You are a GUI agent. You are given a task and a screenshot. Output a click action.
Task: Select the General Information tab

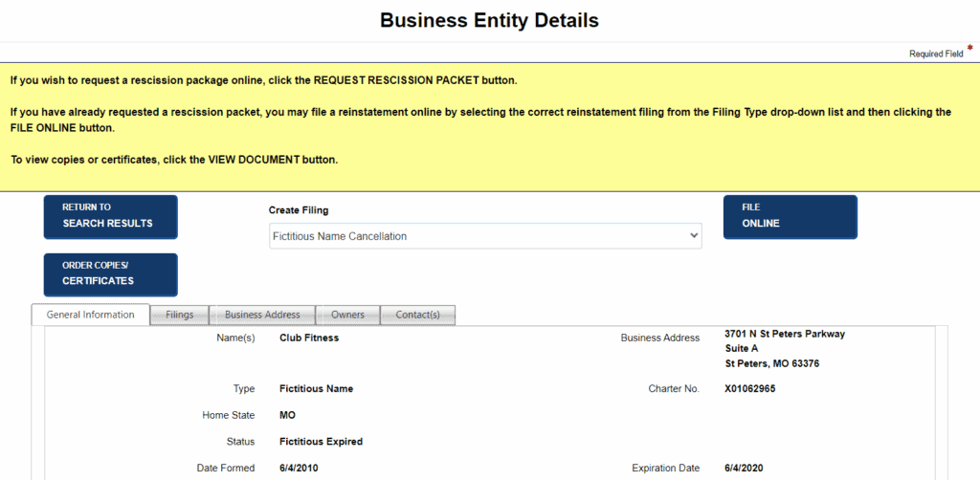pos(91,315)
